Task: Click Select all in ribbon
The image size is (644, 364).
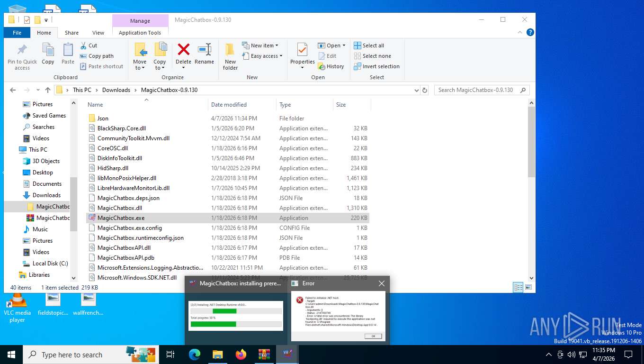Action: click(369, 45)
